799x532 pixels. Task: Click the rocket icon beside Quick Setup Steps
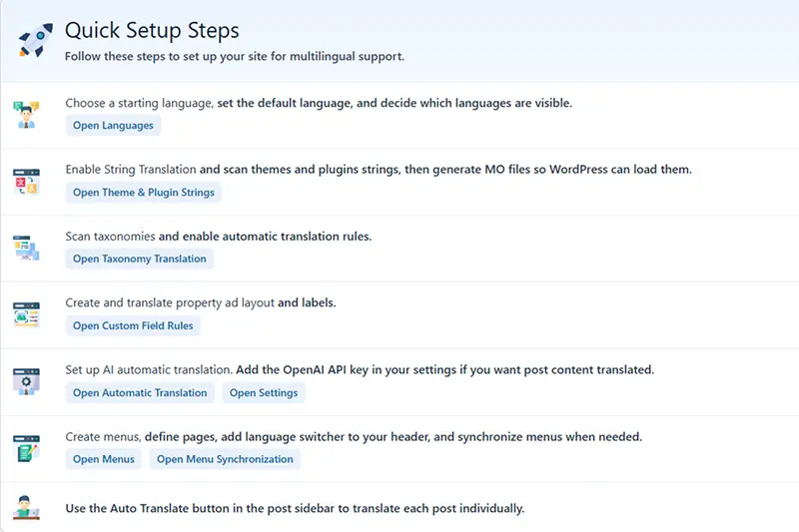tap(35, 40)
